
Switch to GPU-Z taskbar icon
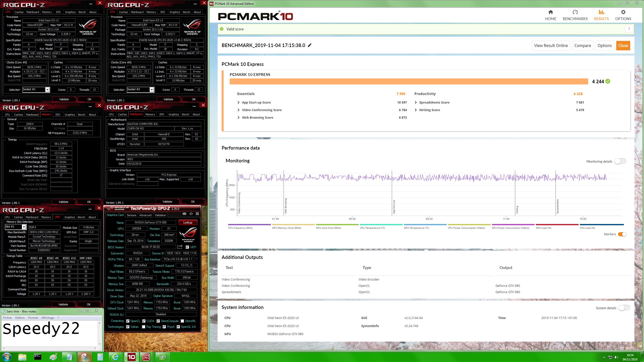[x=163, y=357]
